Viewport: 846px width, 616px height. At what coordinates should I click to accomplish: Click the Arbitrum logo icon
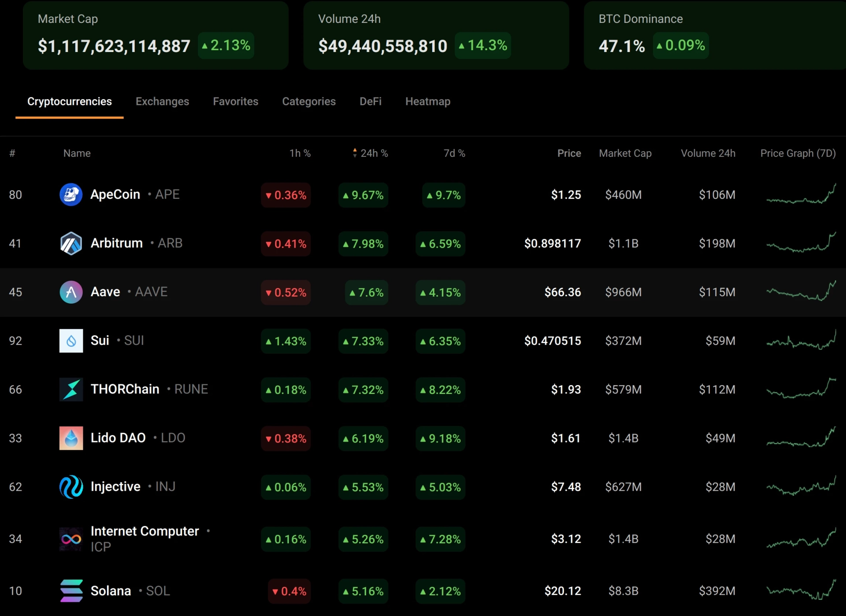(71, 243)
